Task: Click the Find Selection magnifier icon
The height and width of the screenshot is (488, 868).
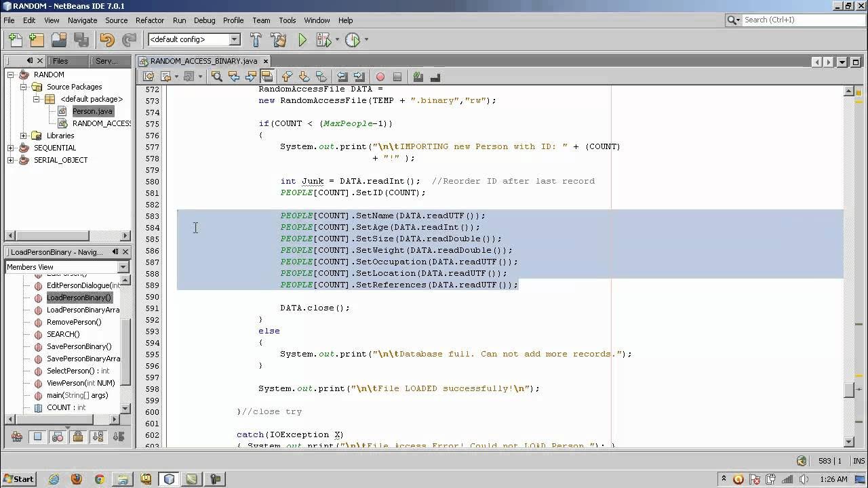Action: 217,77
